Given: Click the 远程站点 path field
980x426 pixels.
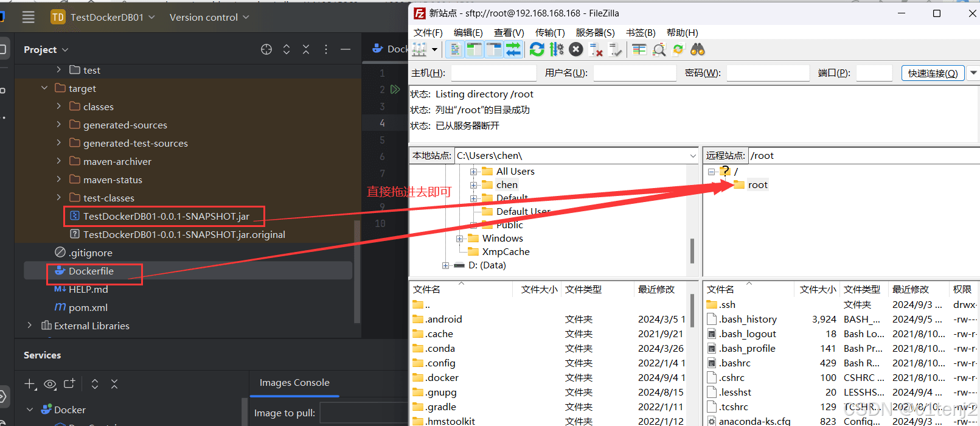Looking at the screenshot, I should click(864, 155).
